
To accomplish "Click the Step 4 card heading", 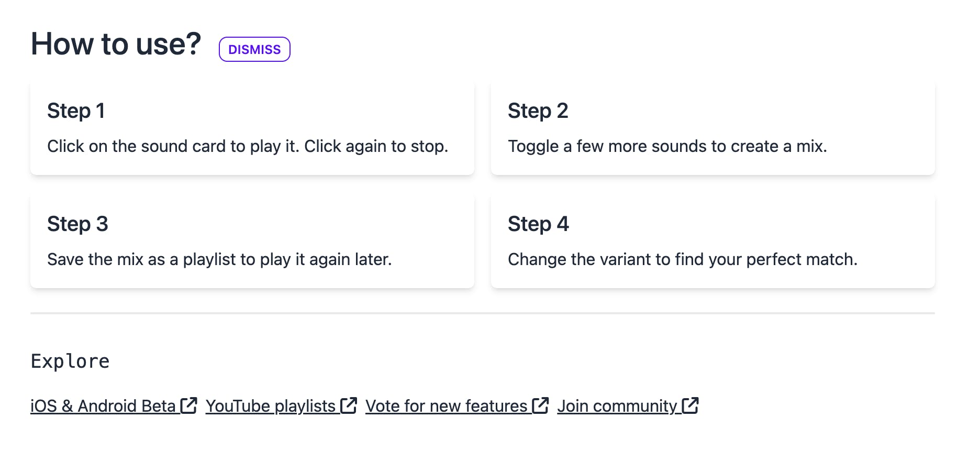I will pyautogui.click(x=538, y=224).
